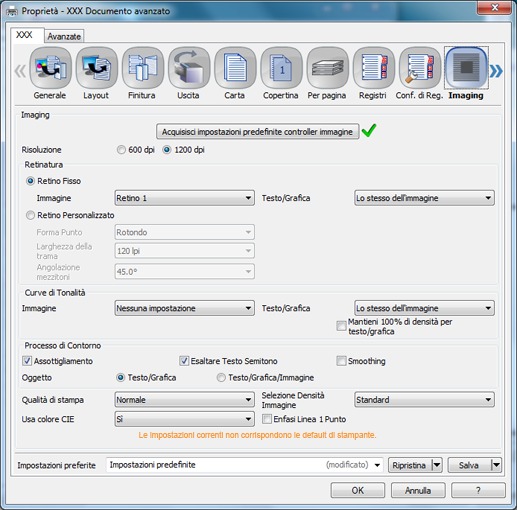Viewport: 517px width, 510px height.
Task: Click the Annulla button
Action: point(418,490)
